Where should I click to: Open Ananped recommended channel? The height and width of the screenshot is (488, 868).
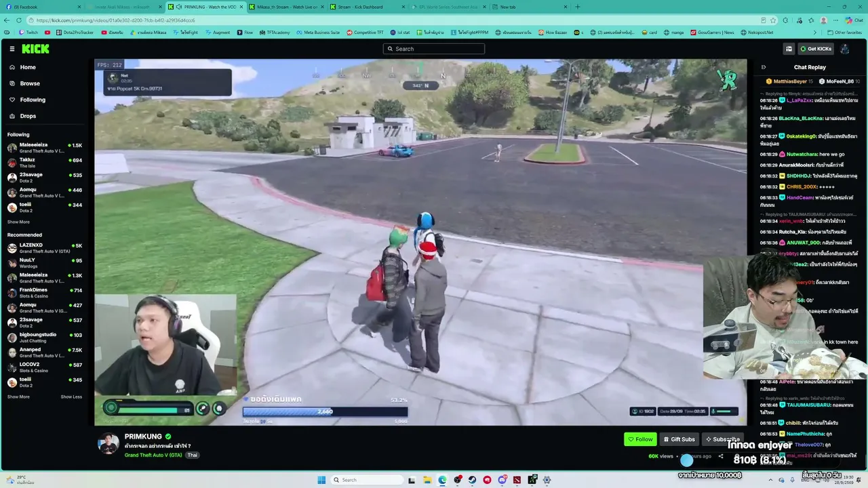45,352
